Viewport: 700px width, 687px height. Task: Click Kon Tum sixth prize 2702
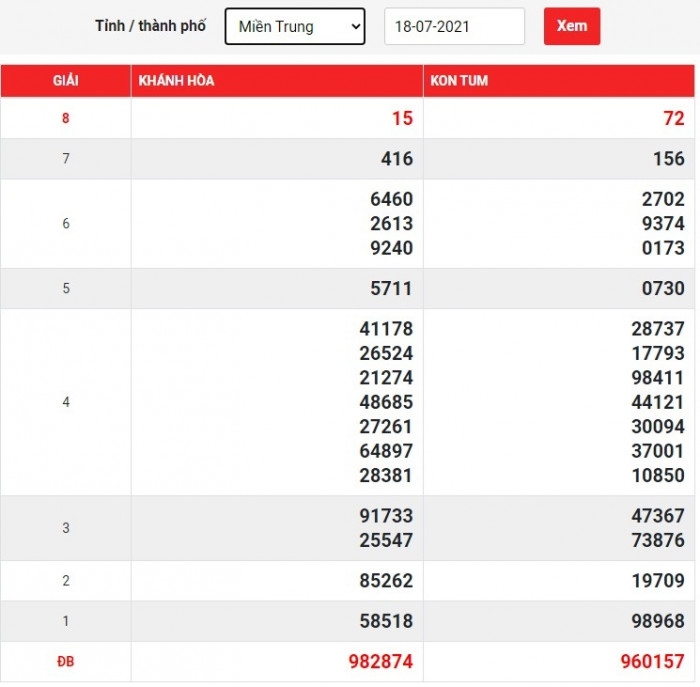coord(663,199)
